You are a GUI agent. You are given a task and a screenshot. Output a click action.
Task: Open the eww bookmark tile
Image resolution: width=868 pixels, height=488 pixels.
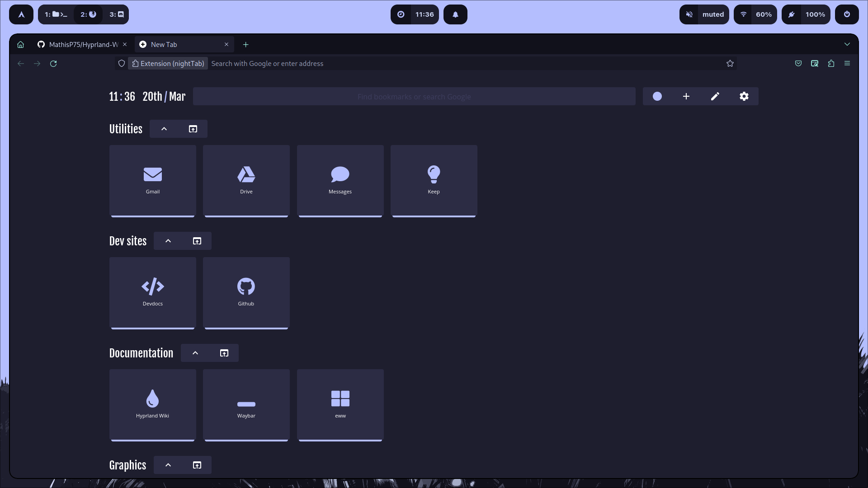[340, 404]
